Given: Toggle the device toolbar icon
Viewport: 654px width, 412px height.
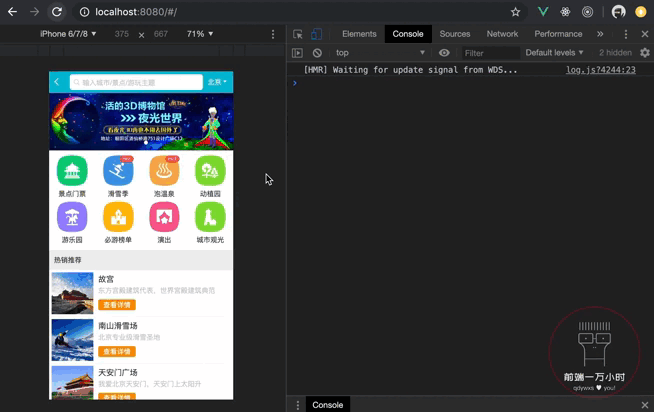Looking at the screenshot, I should [317, 34].
